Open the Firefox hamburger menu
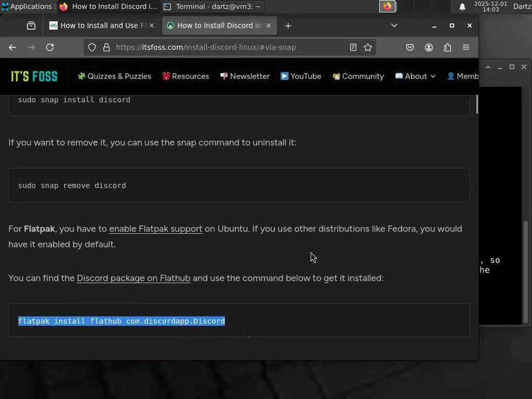The image size is (532, 399). pos(466,47)
